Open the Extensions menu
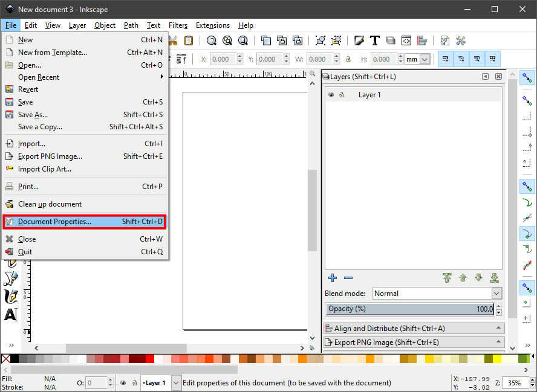 pos(212,25)
